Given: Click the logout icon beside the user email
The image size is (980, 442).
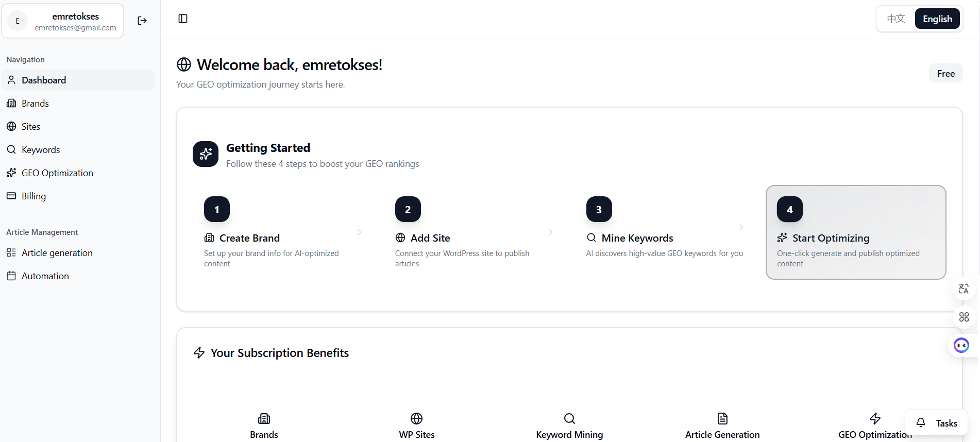Looking at the screenshot, I should coord(142,21).
